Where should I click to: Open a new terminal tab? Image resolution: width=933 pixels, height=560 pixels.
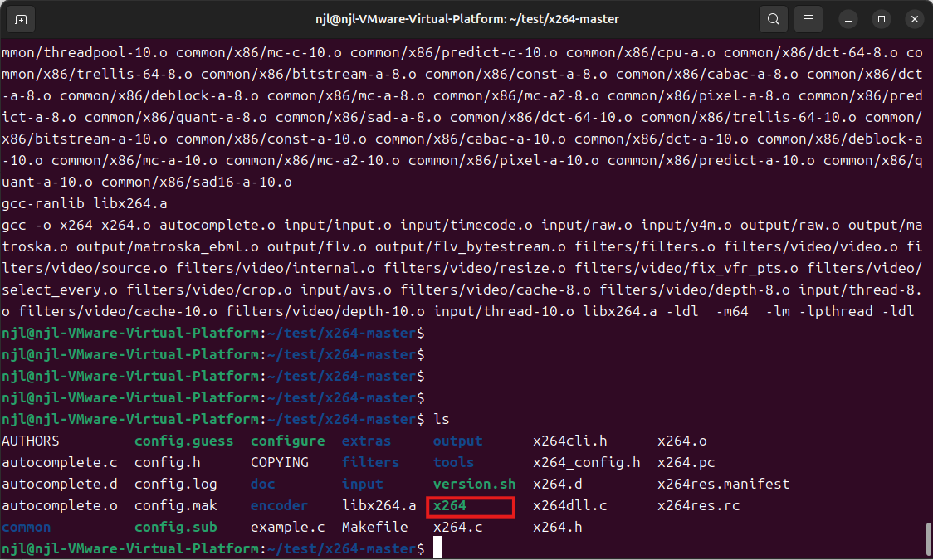tap(21, 19)
